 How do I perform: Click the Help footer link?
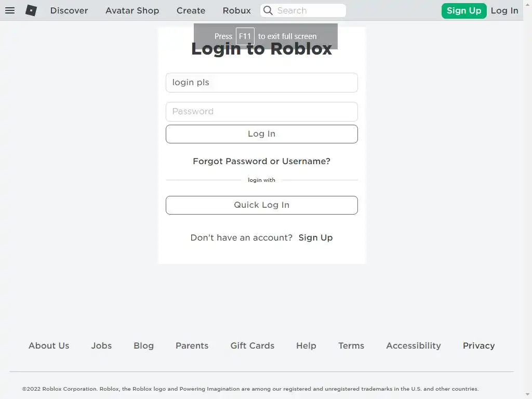(x=306, y=345)
